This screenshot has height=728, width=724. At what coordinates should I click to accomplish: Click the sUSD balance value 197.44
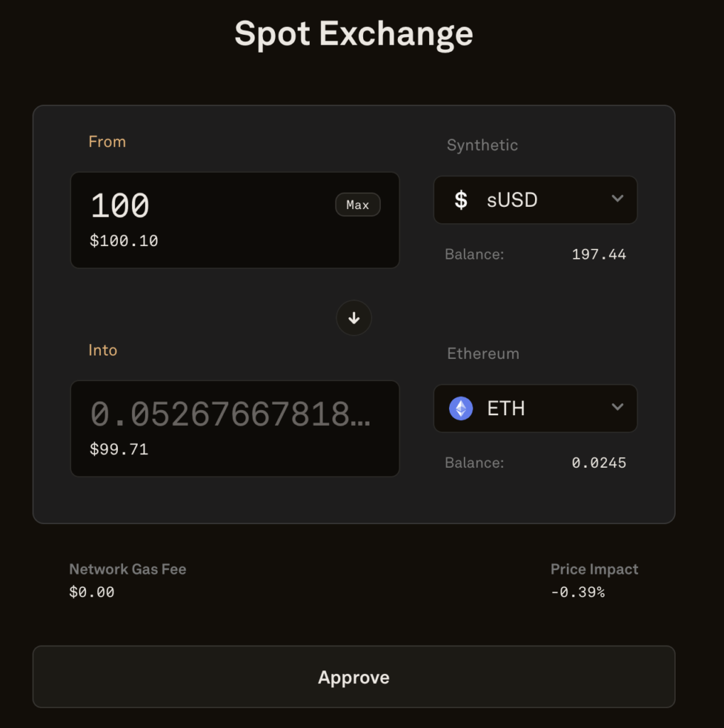click(x=599, y=255)
